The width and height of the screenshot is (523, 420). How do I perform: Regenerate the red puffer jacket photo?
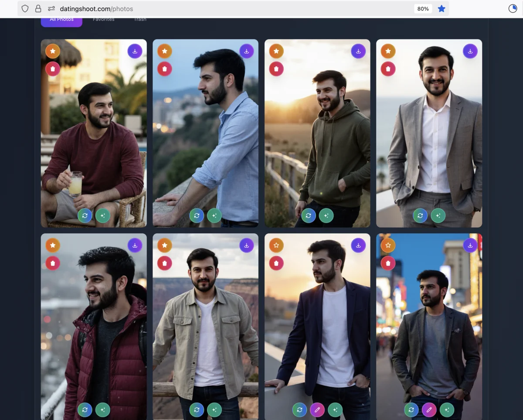point(85,410)
